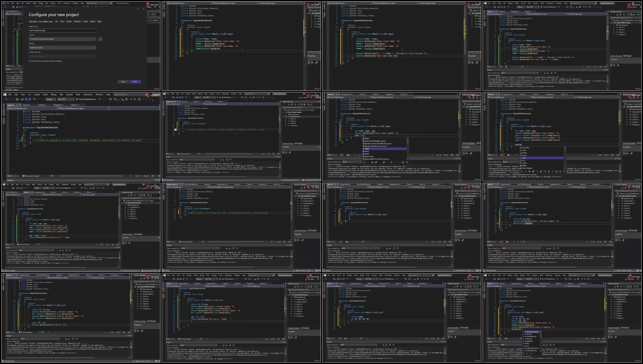643x364 pixels.
Task: Open Debug configuration dropdown in enlarged Class4.cs frame
Action: (x=51, y=99)
